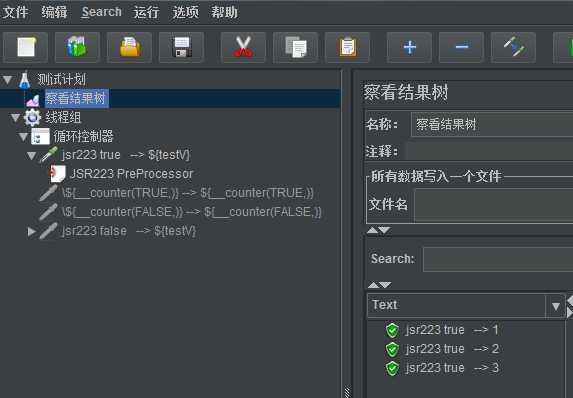573x398 pixels.
Task: Click the Copy icon in toolbar
Action: [x=295, y=47]
